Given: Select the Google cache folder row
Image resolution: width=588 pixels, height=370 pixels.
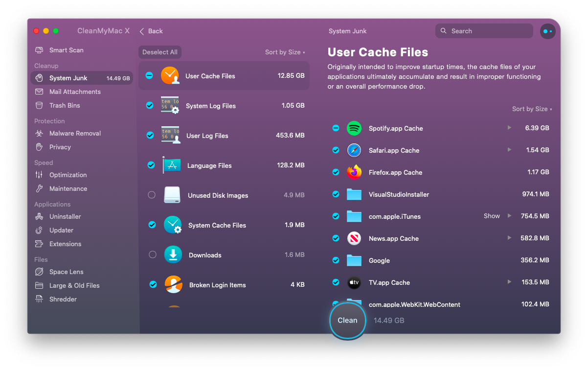Looking at the screenshot, I should point(440,260).
